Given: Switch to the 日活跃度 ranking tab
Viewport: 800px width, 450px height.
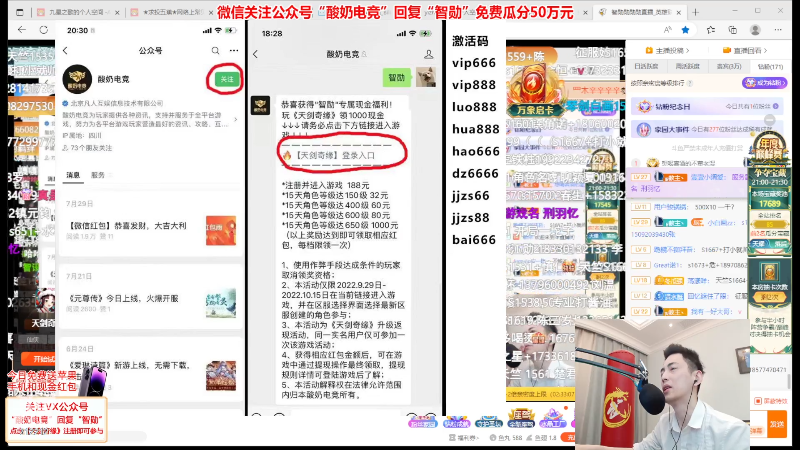Looking at the screenshot, I should click(646, 66).
